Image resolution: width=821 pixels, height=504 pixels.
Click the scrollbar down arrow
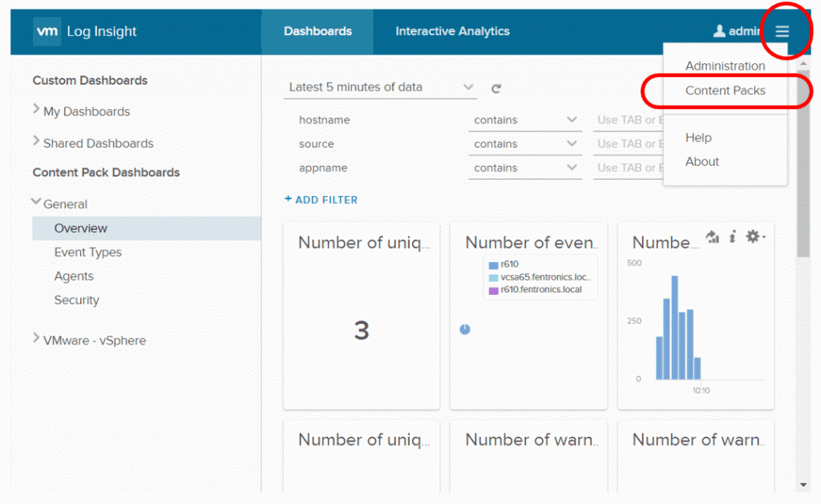point(803,485)
